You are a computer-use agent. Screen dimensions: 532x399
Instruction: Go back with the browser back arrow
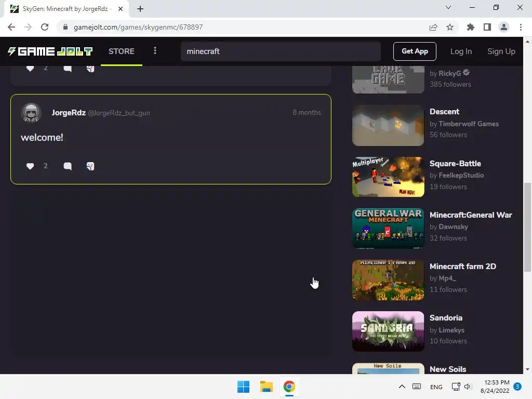pos(11,27)
